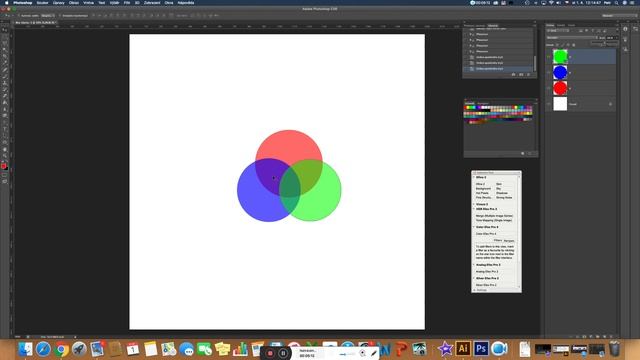The width and height of the screenshot is (640, 360).
Task: Open the Info panel icon in collapsed dock
Action: point(625,29)
